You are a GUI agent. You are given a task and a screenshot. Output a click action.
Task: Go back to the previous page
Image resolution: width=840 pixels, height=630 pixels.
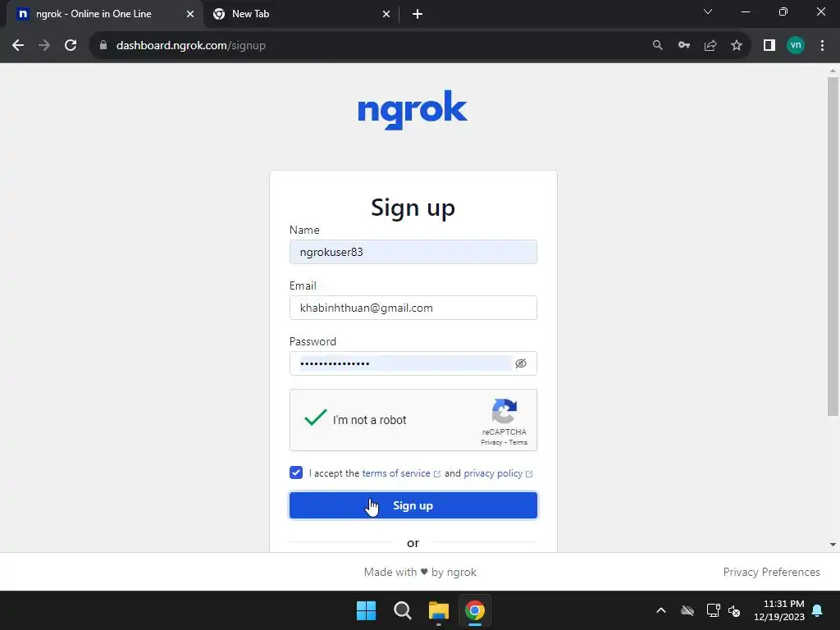[x=18, y=46]
